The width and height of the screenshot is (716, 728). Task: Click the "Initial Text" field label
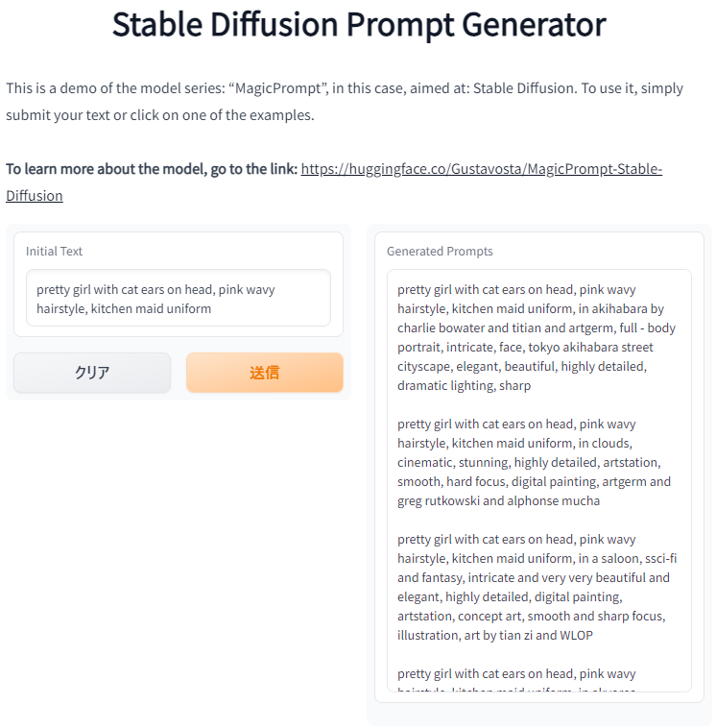click(54, 252)
